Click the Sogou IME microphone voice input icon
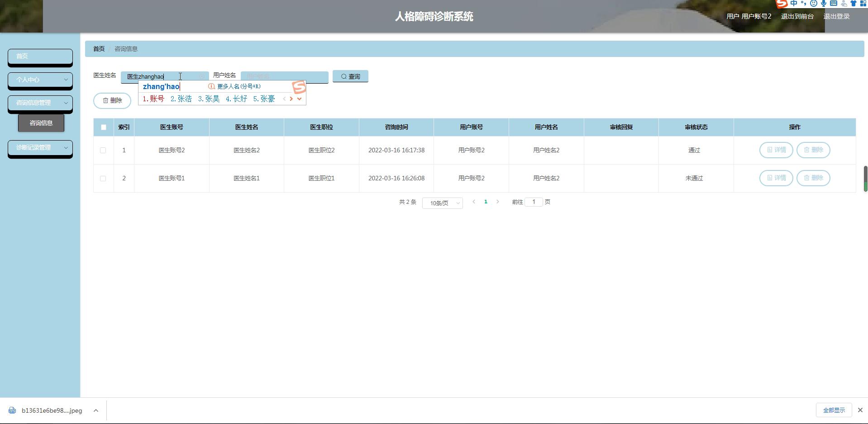 tap(823, 4)
